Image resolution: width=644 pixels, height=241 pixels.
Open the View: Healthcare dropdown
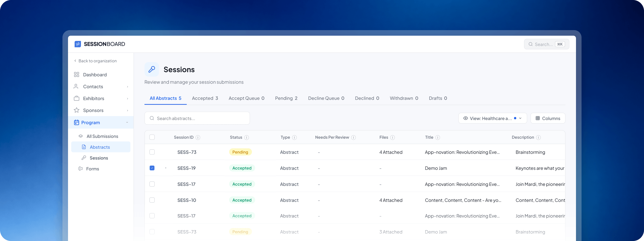(492, 118)
